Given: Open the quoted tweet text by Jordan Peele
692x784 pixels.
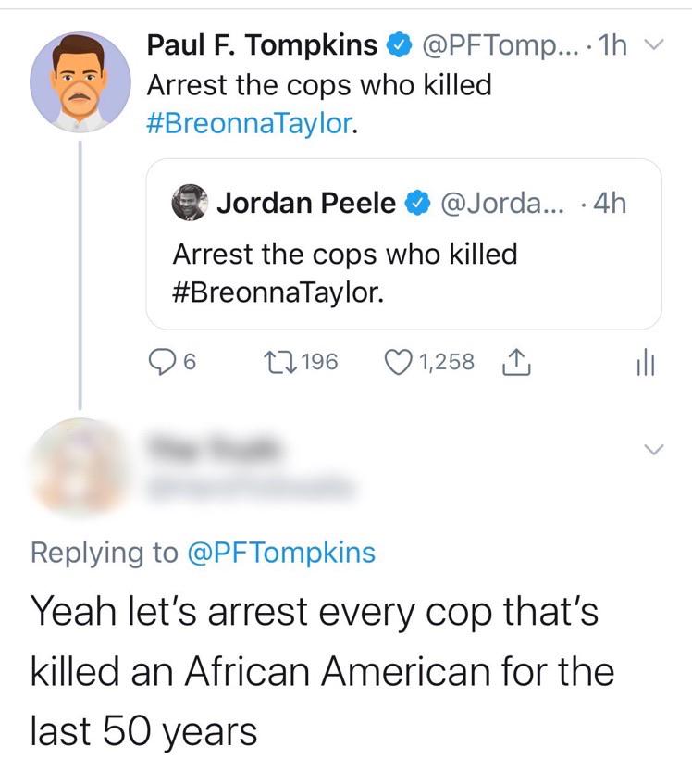Looking at the screenshot, I should 344,255.
